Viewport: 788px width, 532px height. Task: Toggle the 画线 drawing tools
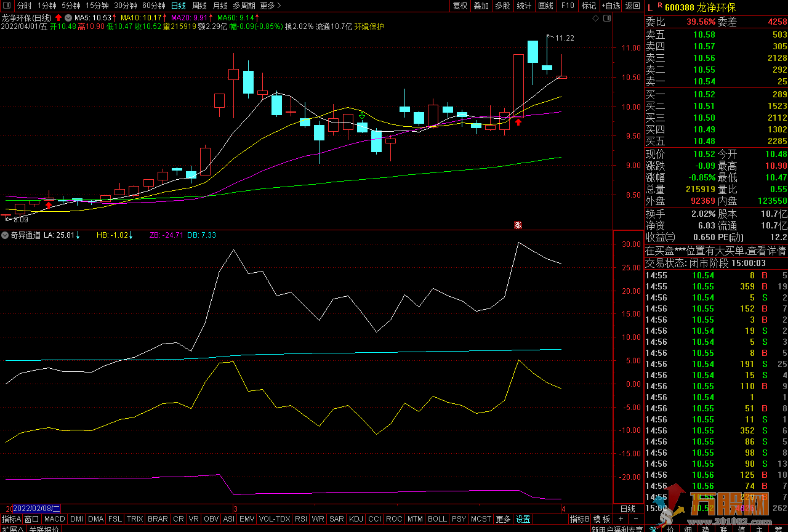click(545, 6)
